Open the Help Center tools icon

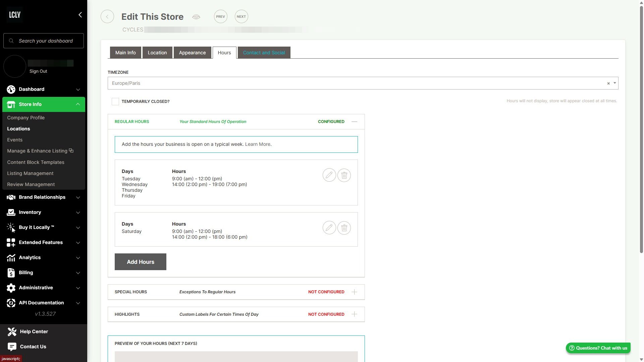tap(12, 331)
